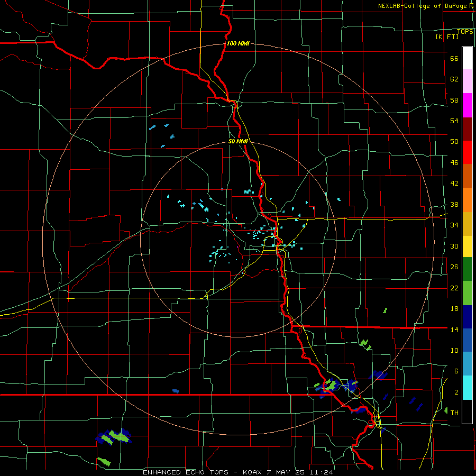Image resolution: width=476 pixels, height=476 pixels.
Task: Click the navy blue legend swatch
Action: pyautogui.click(x=467, y=317)
